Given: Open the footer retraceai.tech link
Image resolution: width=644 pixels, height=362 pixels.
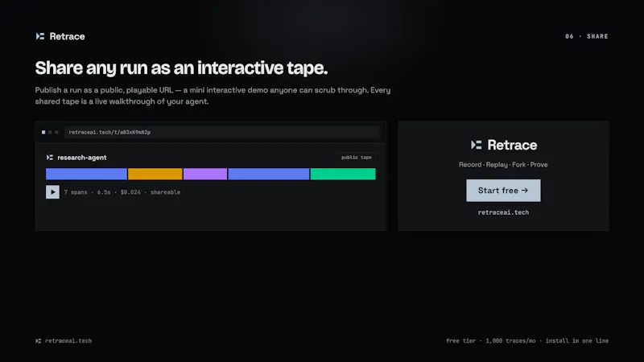Looking at the screenshot, I should 68,340.
